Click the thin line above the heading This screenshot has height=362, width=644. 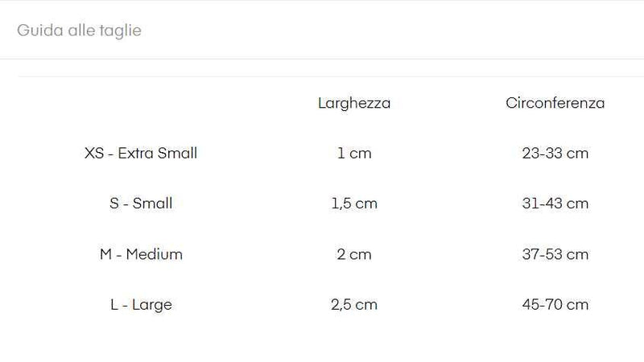click(322, 1)
